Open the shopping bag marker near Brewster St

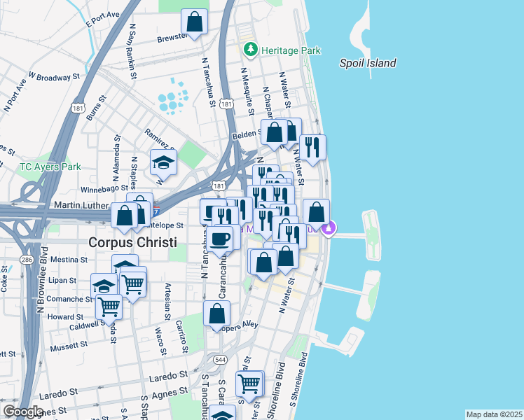tap(194, 22)
